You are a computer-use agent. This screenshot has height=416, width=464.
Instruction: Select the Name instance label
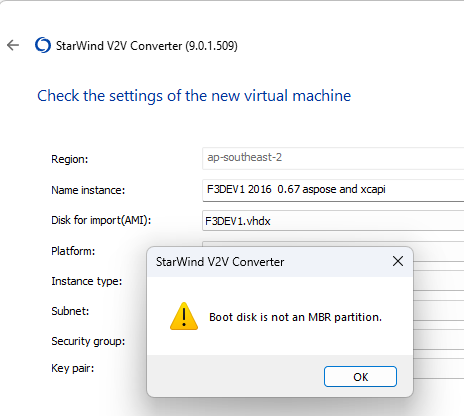88,190
